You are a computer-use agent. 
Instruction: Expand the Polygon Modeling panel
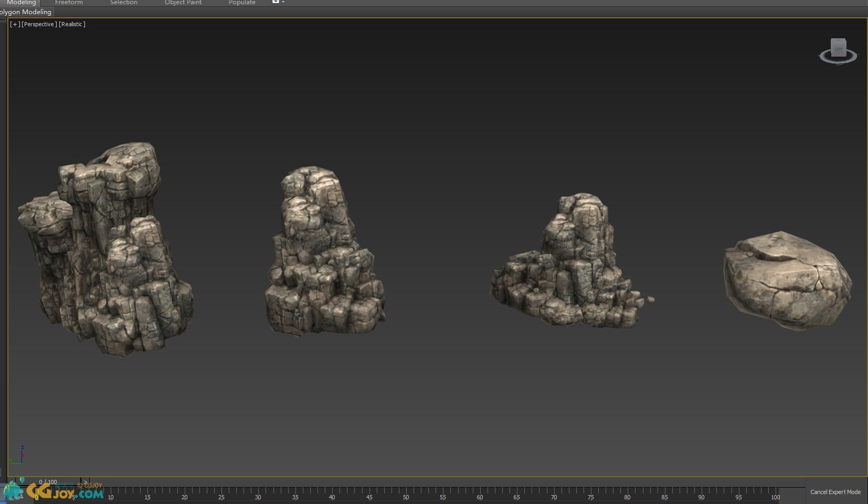pyautogui.click(x=26, y=12)
